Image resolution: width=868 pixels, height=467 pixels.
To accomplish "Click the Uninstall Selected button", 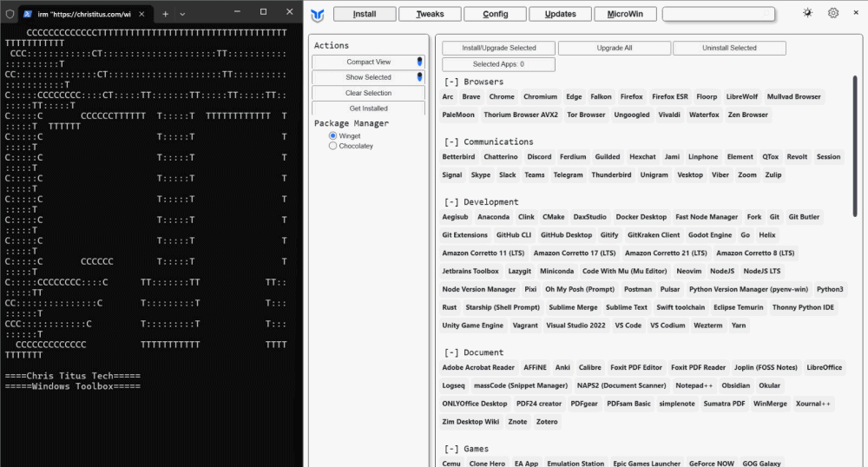I will coord(729,48).
